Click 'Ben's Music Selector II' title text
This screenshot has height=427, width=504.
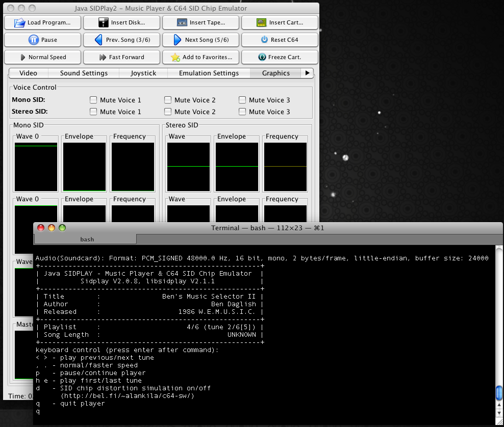pyautogui.click(x=209, y=297)
